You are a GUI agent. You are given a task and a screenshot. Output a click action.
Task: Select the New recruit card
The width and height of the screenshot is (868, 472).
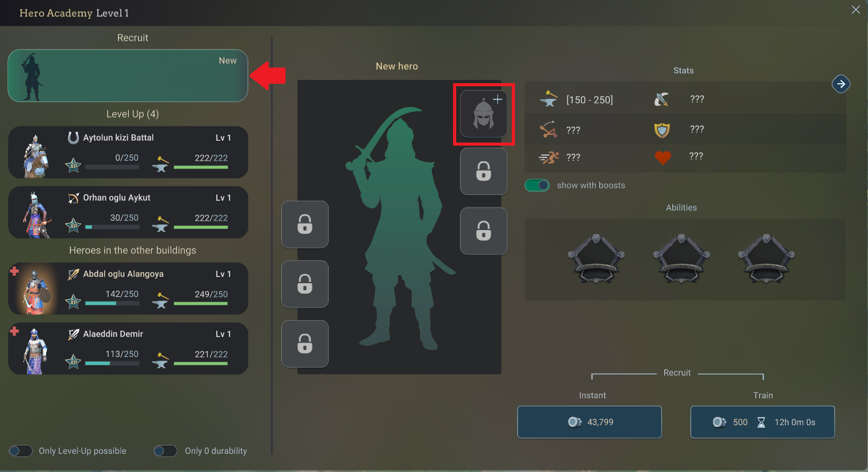coord(128,76)
